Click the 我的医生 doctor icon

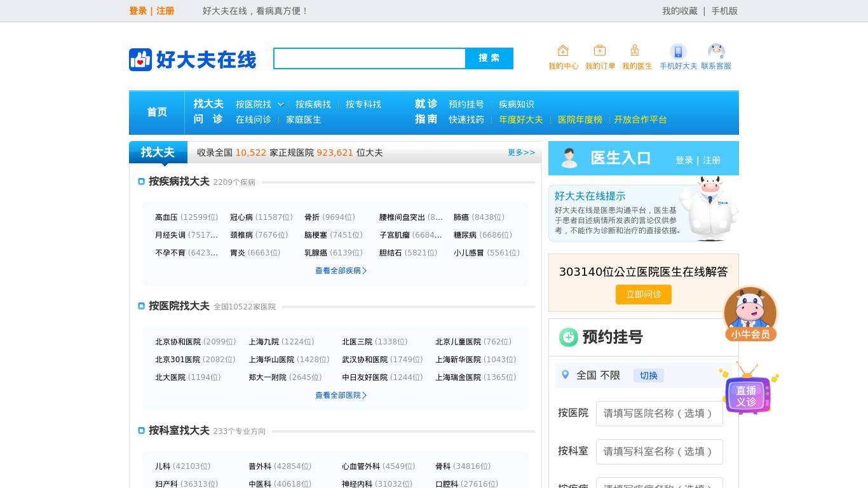pyautogui.click(x=635, y=51)
